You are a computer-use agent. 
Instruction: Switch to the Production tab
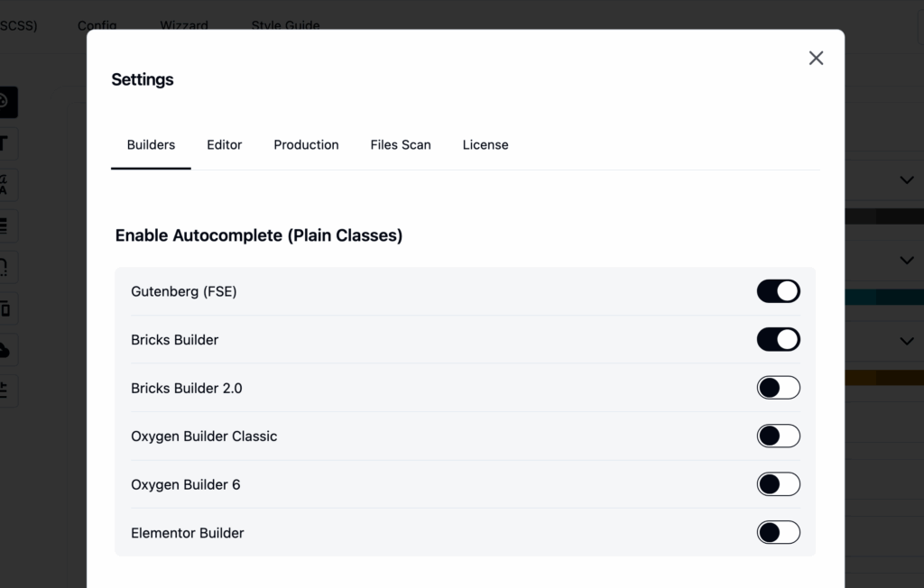[306, 144]
